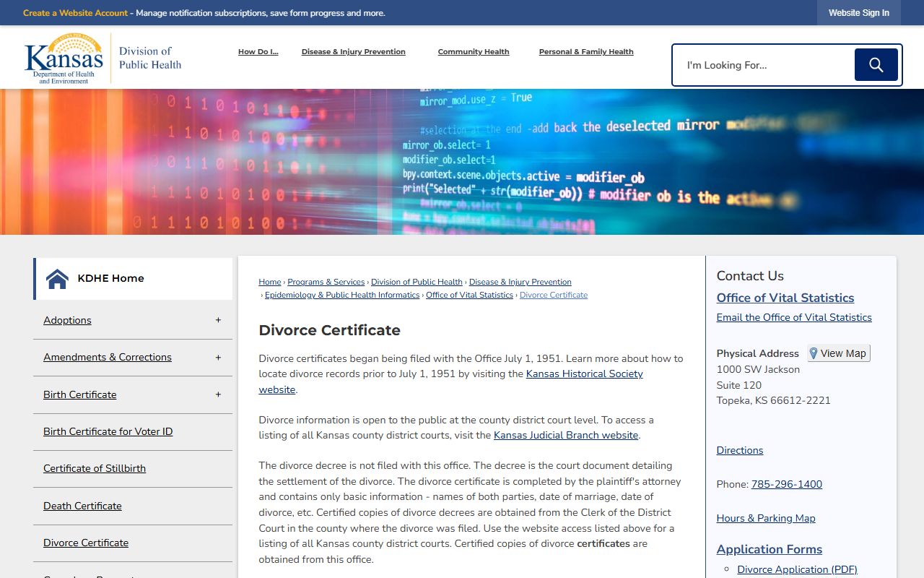Click the KDHE Home sidebar link

click(110, 278)
